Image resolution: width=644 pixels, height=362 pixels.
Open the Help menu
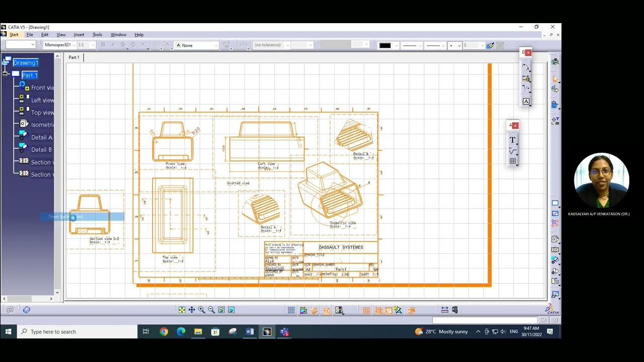pos(139,35)
